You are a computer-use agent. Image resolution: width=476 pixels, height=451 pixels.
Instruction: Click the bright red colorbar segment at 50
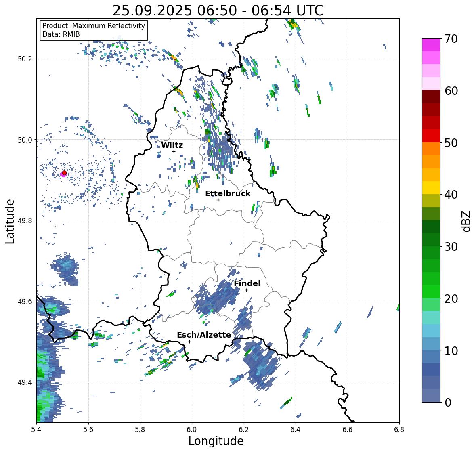pos(431,136)
